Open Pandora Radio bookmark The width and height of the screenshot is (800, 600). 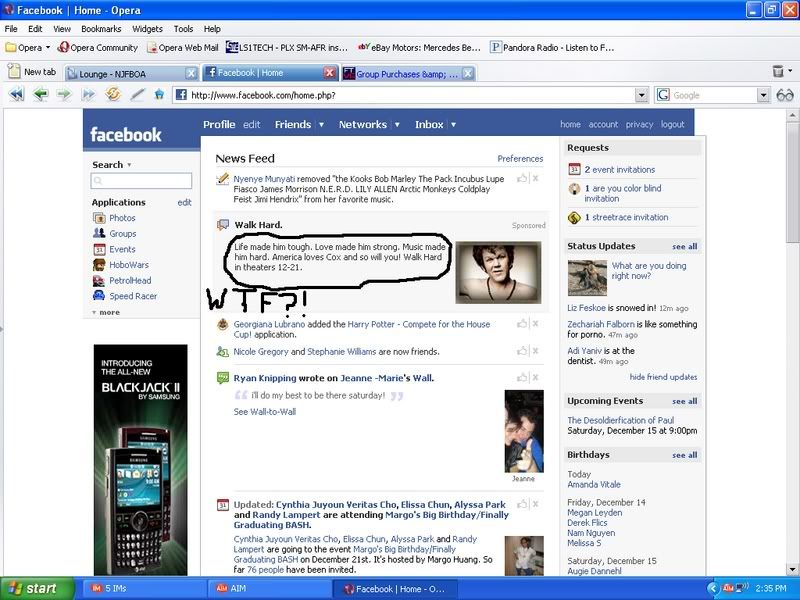552,47
